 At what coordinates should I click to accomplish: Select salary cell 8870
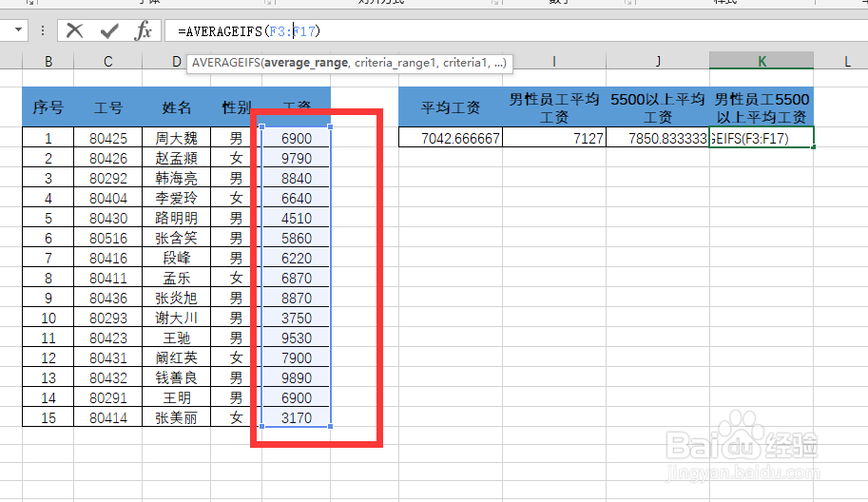click(x=297, y=298)
